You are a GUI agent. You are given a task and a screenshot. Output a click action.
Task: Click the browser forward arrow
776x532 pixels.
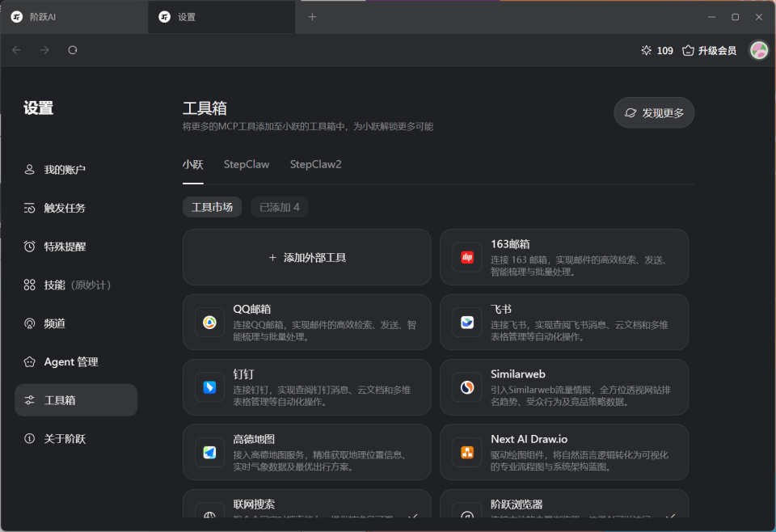[x=44, y=50]
